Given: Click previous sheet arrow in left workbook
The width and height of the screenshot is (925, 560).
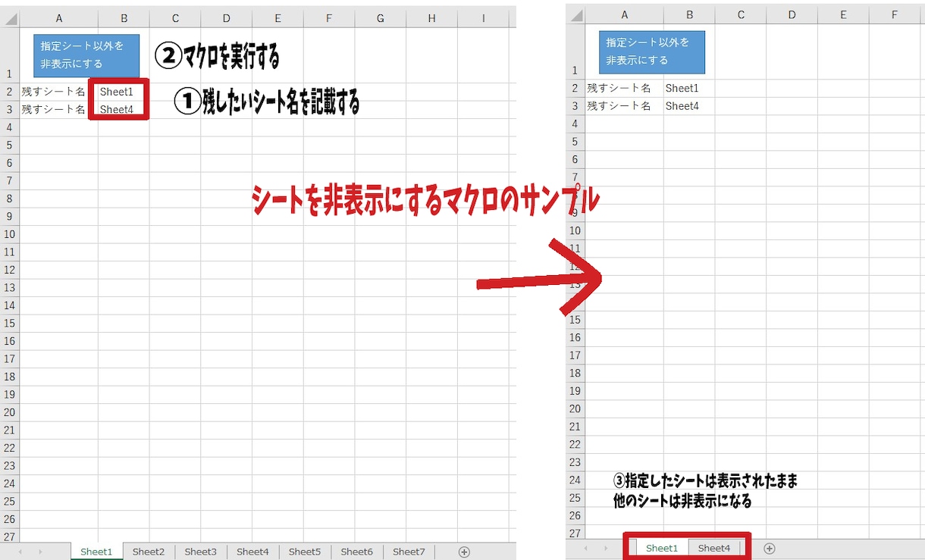Looking at the screenshot, I should click(20, 552).
